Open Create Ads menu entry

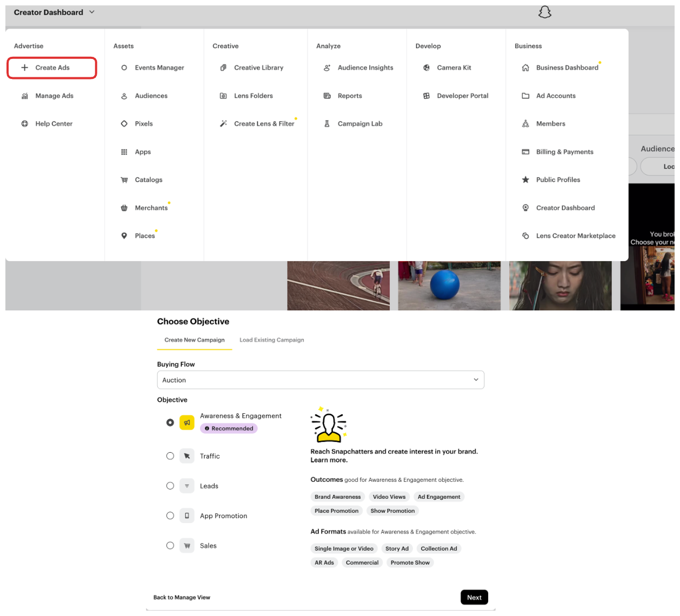click(52, 68)
